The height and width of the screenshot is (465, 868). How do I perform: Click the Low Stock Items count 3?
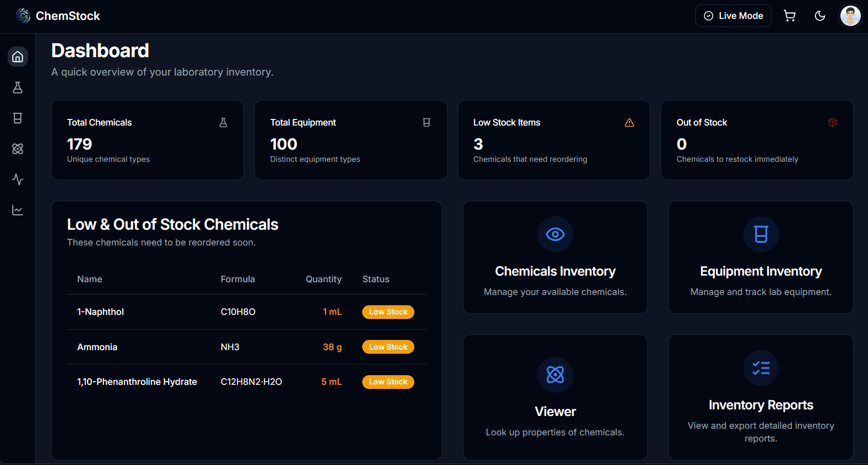tap(478, 144)
